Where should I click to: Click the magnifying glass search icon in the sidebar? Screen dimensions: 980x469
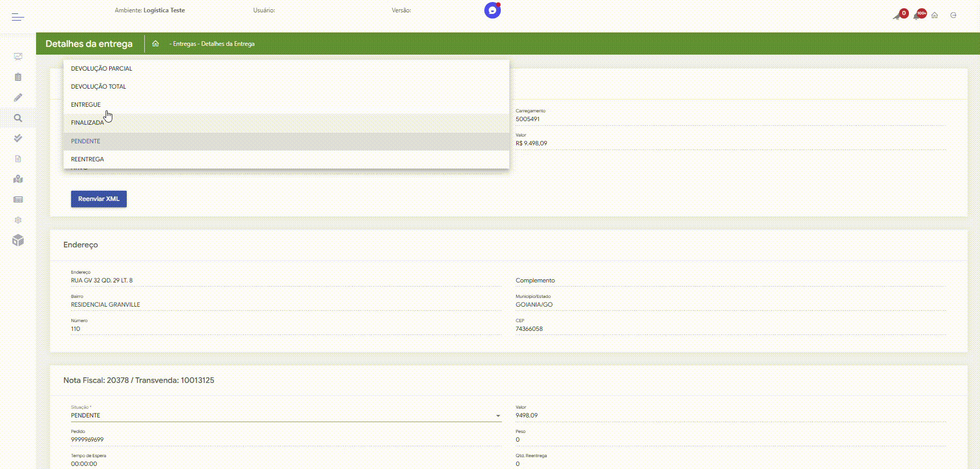click(x=18, y=118)
